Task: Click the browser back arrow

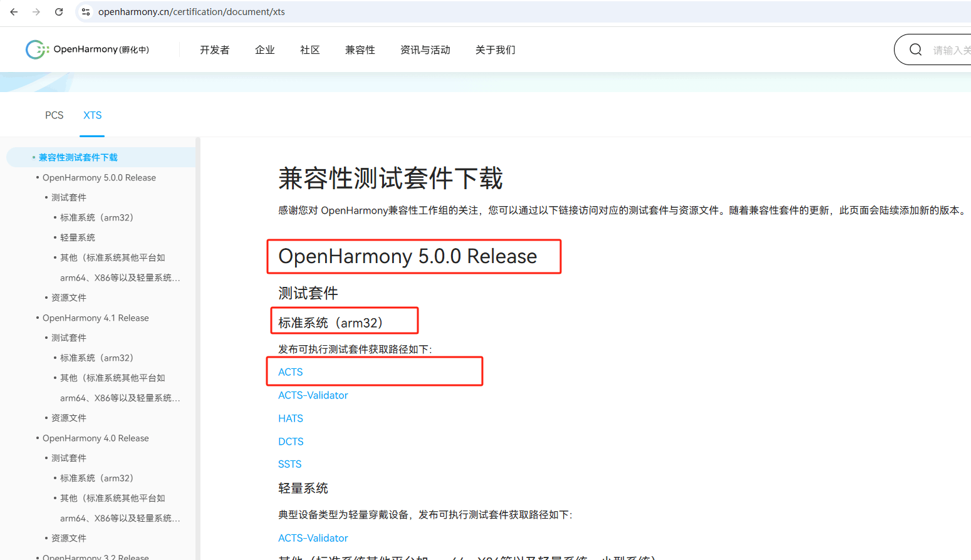Action: (14, 12)
